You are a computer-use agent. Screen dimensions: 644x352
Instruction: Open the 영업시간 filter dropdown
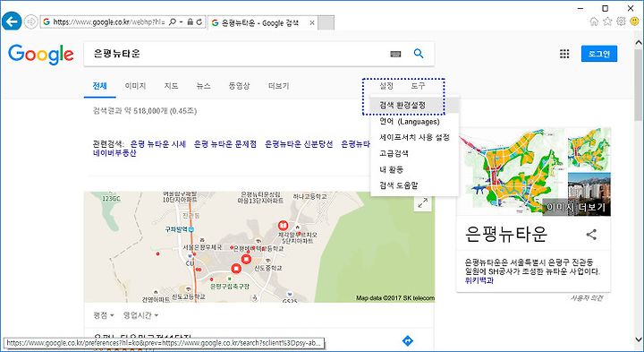[141, 315]
